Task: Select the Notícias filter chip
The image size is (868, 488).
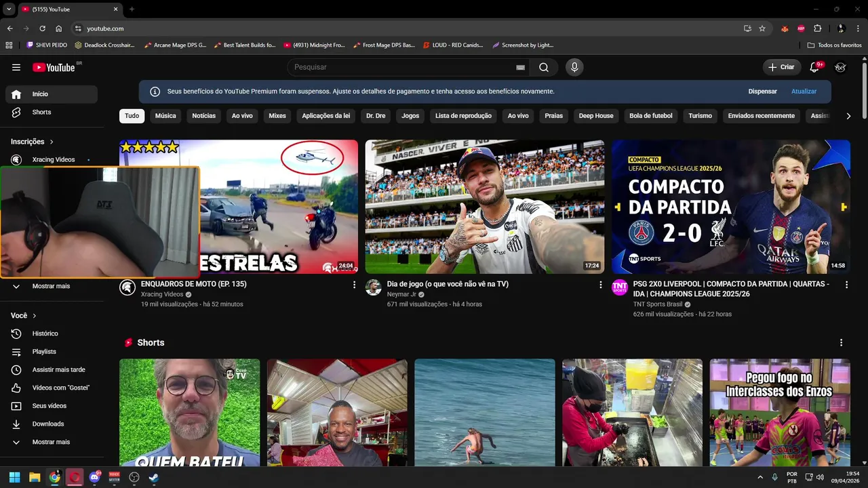Action: (203, 116)
